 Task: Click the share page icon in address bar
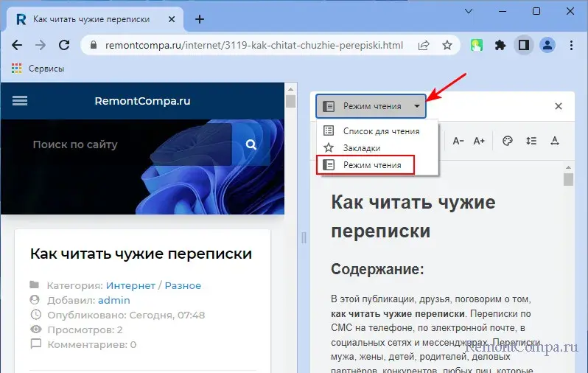[424, 45]
